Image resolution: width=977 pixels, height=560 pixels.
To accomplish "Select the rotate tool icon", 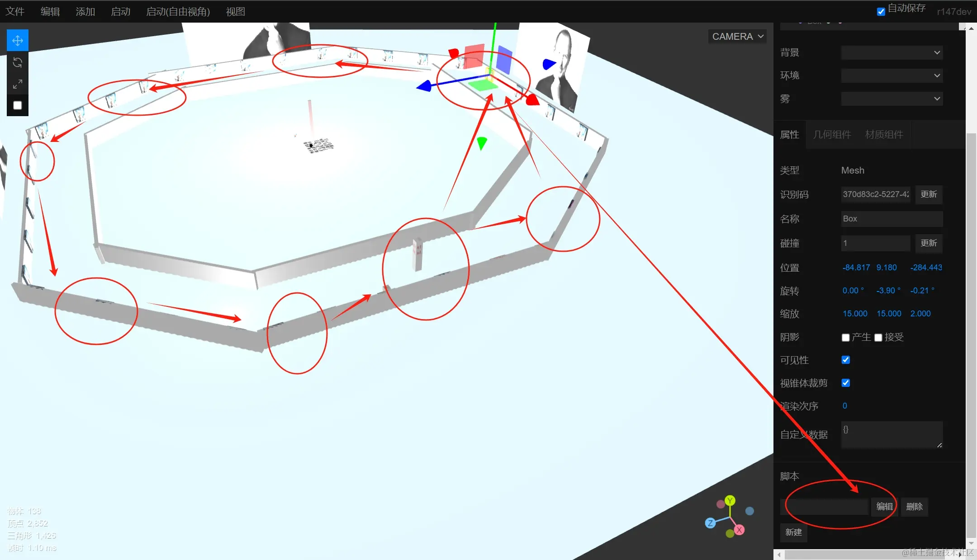I will tap(18, 62).
